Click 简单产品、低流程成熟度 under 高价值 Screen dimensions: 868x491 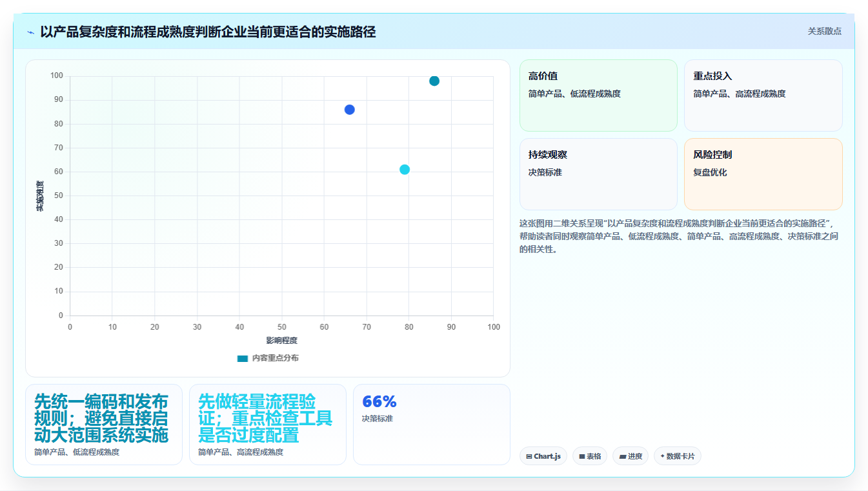pyautogui.click(x=574, y=94)
